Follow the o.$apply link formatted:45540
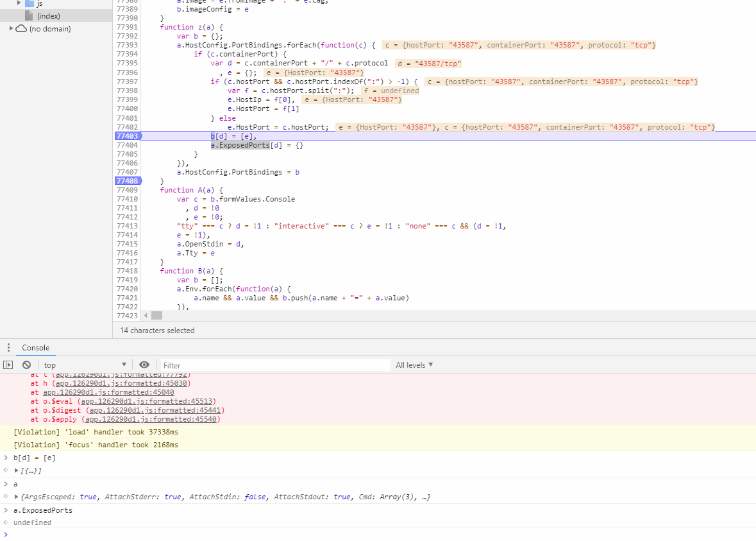 coord(151,419)
